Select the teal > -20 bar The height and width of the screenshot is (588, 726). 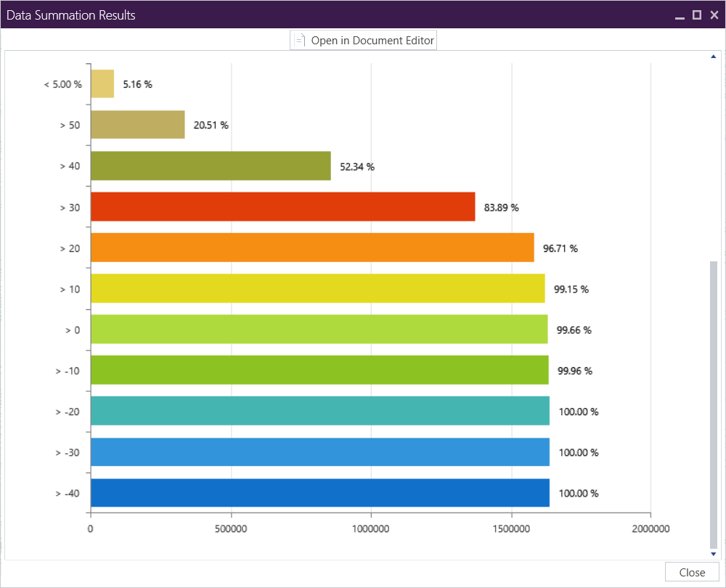pos(319,411)
